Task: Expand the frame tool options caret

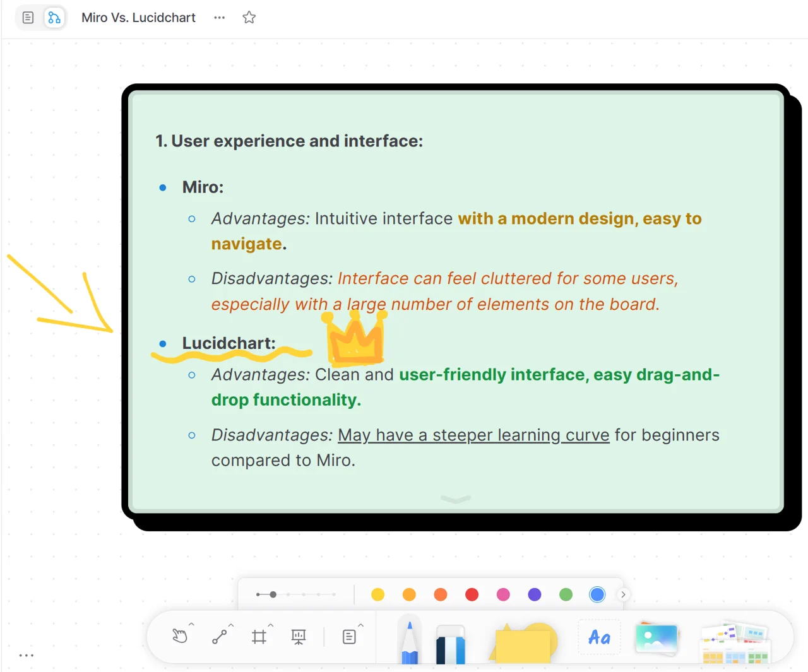Action: [x=271, y=625]
